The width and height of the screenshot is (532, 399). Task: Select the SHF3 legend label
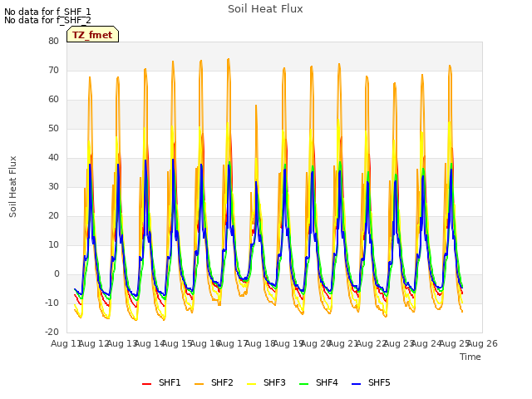click(x=274, y=382)
